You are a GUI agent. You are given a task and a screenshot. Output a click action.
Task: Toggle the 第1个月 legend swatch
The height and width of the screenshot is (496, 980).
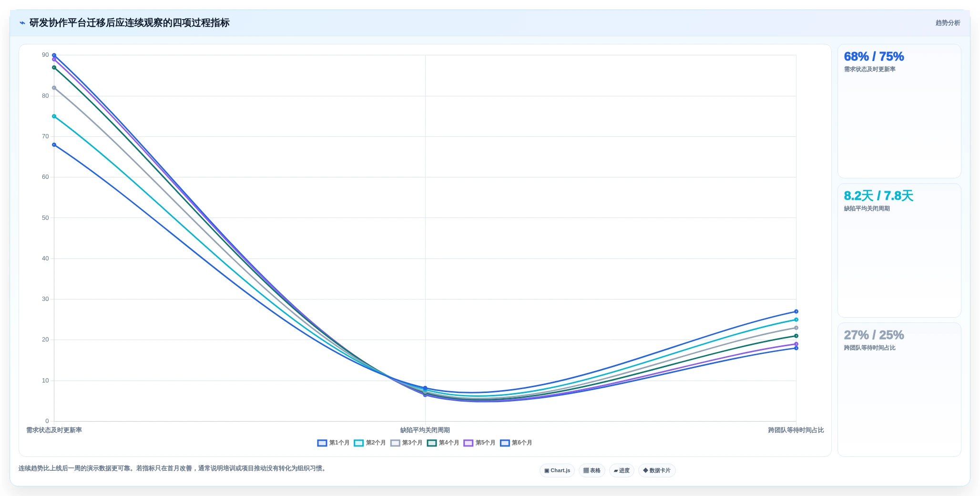(x=322, y=443)
